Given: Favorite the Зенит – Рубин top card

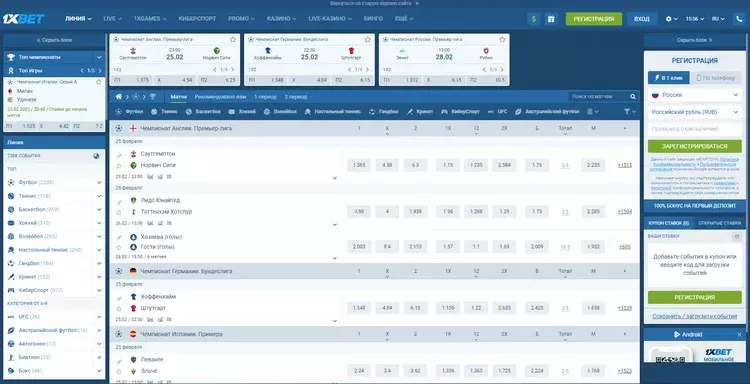Looking at the screenshot, I should (x=502, y=39).
